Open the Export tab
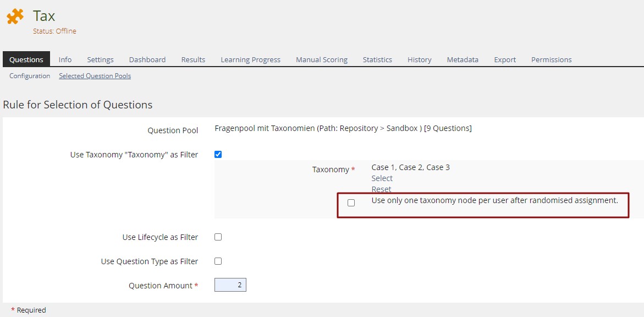 click(505, 59)
